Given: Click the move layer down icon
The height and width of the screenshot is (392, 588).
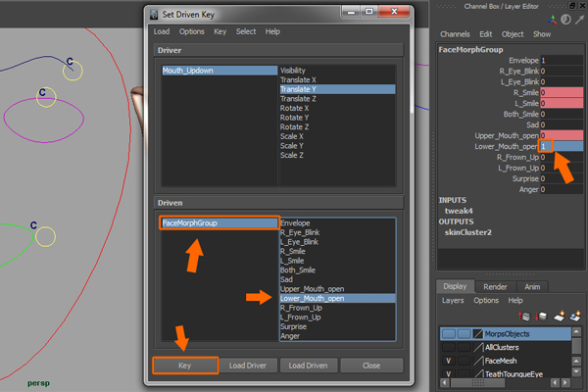Looking at the screenshot, I should (541, 317).
